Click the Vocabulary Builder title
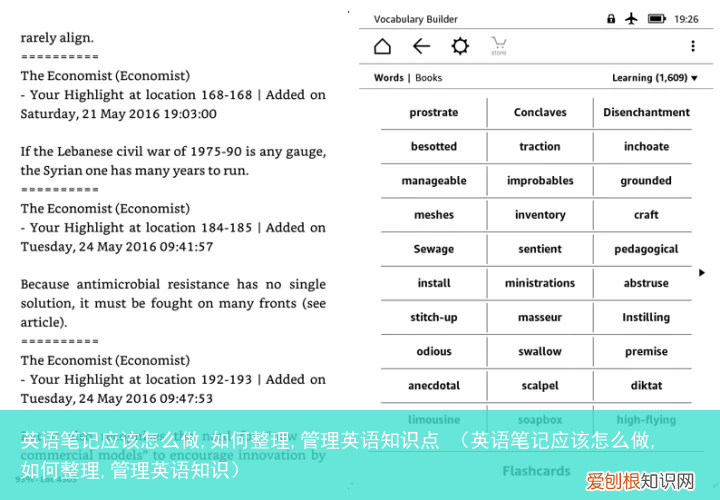 [x=416, y=19]
